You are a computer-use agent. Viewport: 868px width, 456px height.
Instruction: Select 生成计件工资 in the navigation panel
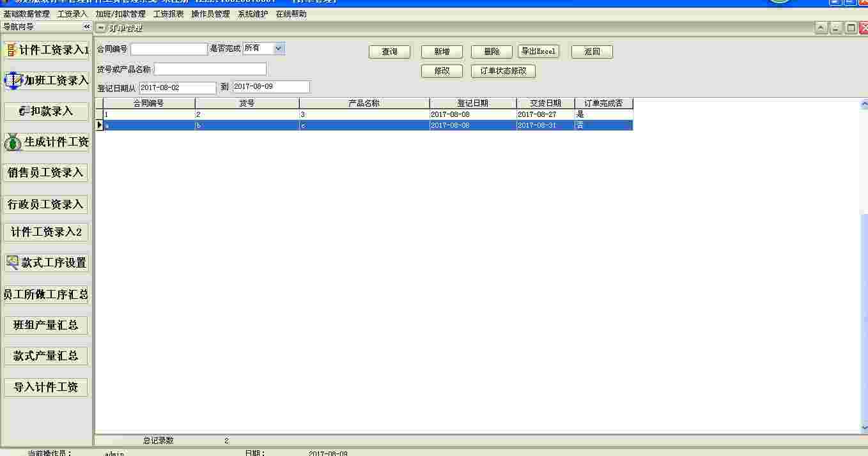46,142
